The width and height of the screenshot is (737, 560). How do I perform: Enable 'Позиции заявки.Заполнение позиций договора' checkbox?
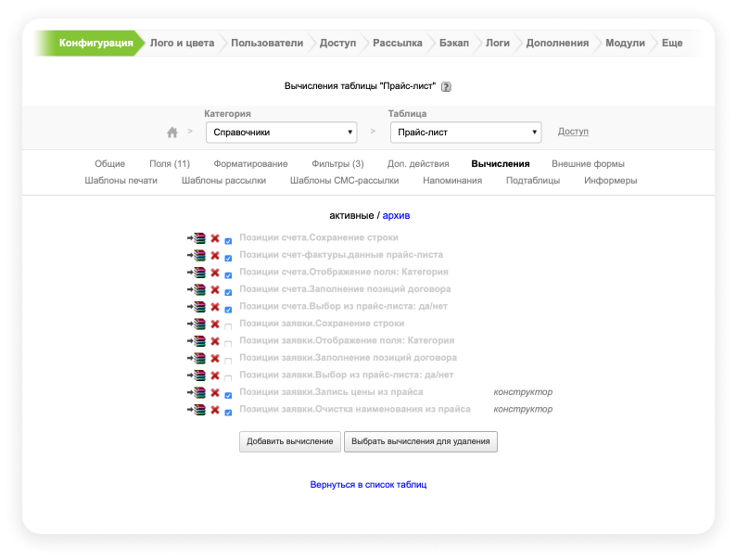[228, 360]
